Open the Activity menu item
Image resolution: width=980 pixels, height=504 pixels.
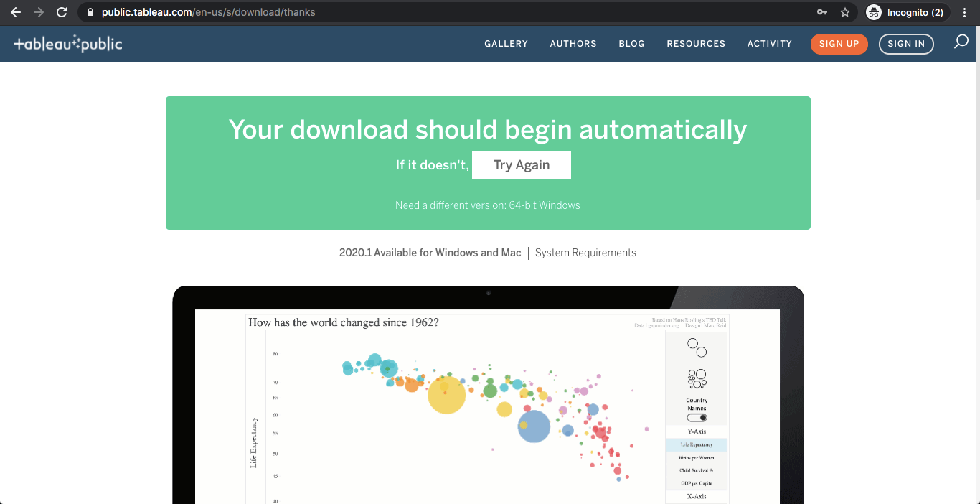770,44
